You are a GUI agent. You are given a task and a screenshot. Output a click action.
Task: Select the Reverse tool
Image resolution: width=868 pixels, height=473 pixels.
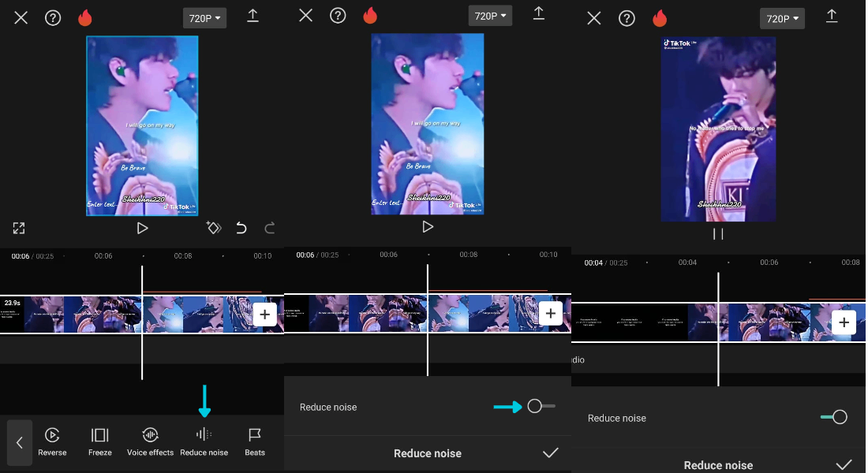52,442
